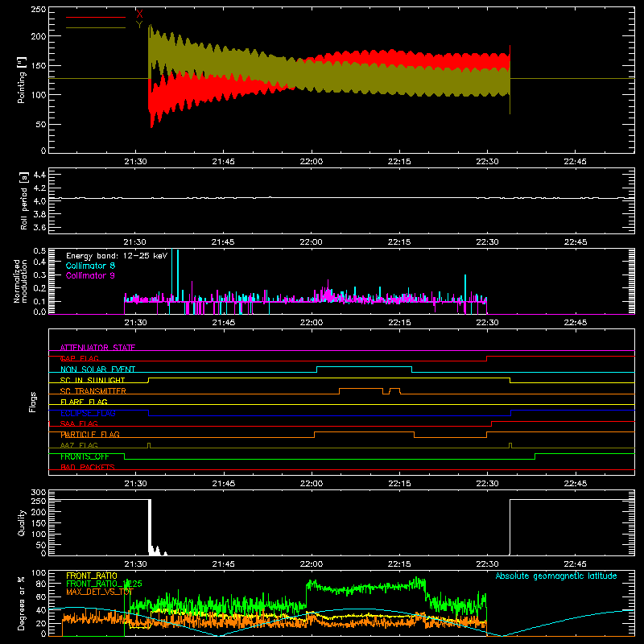
Task: Click the GAP_FLAG label
Action: pyautogui.click(x=79, y=358)
